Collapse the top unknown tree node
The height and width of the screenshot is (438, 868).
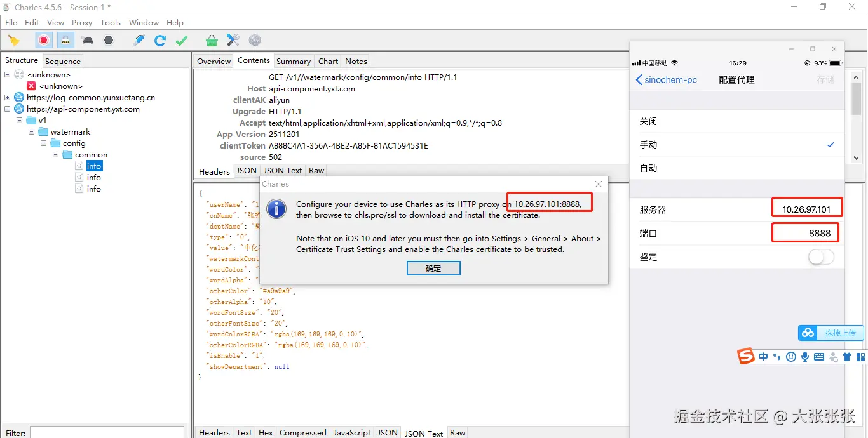(7, 74)
